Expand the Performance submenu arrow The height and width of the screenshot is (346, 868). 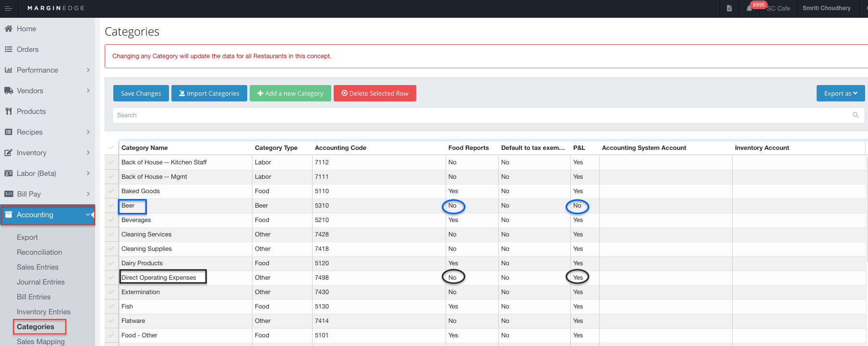tap(88, 70)
